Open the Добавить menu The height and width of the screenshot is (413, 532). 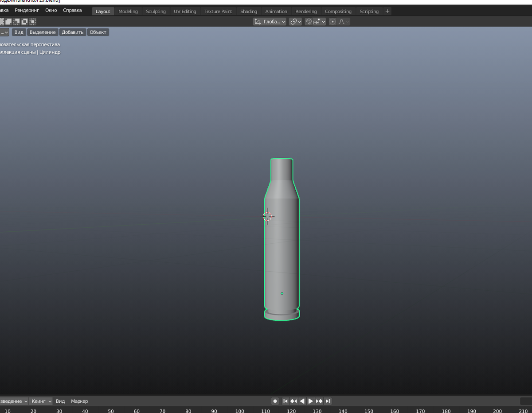click(x=73, y=32)
